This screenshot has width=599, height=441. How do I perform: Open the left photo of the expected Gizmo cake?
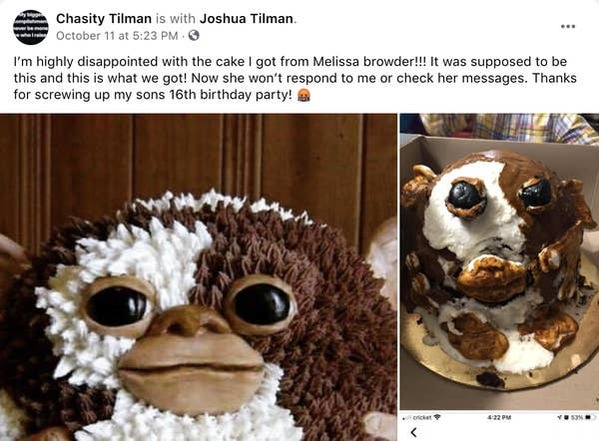coord(198,277)
